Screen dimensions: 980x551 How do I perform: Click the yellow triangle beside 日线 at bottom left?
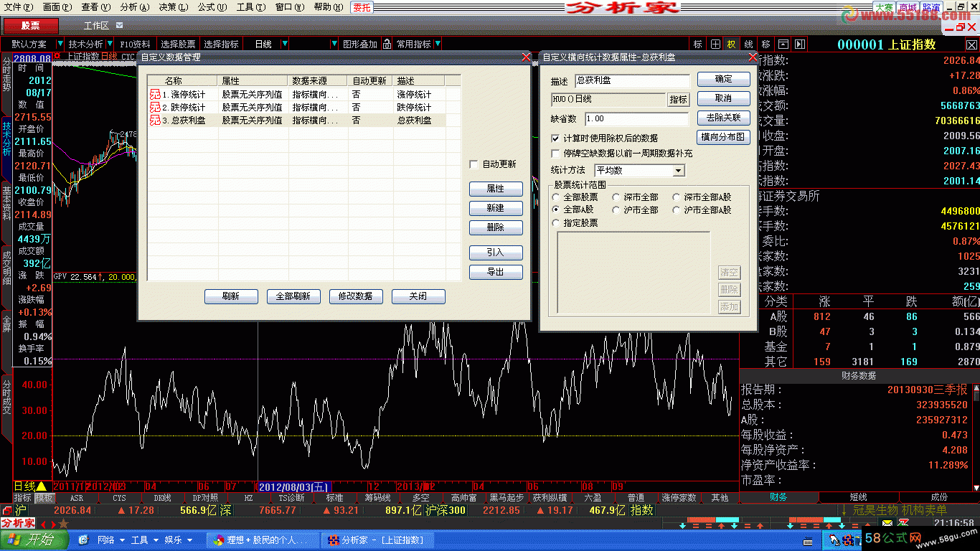42,486
